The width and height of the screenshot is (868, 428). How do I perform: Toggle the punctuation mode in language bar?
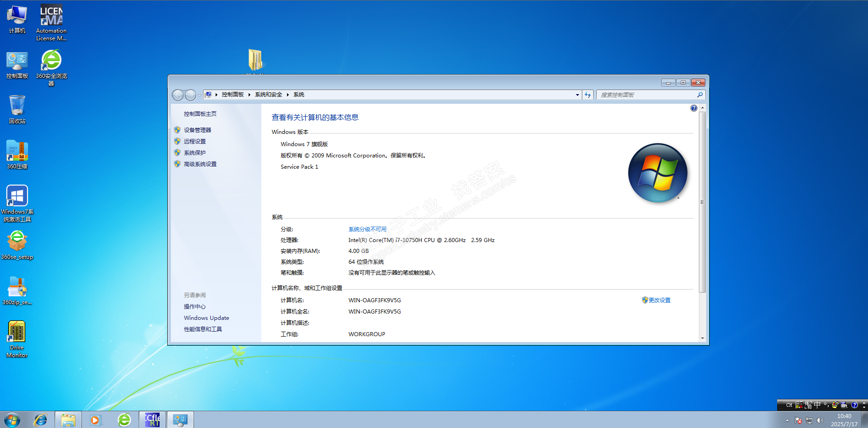point(826,405)
